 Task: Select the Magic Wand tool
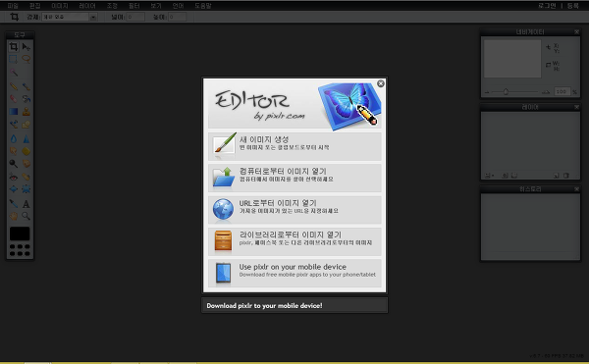(x=14, y=72)
